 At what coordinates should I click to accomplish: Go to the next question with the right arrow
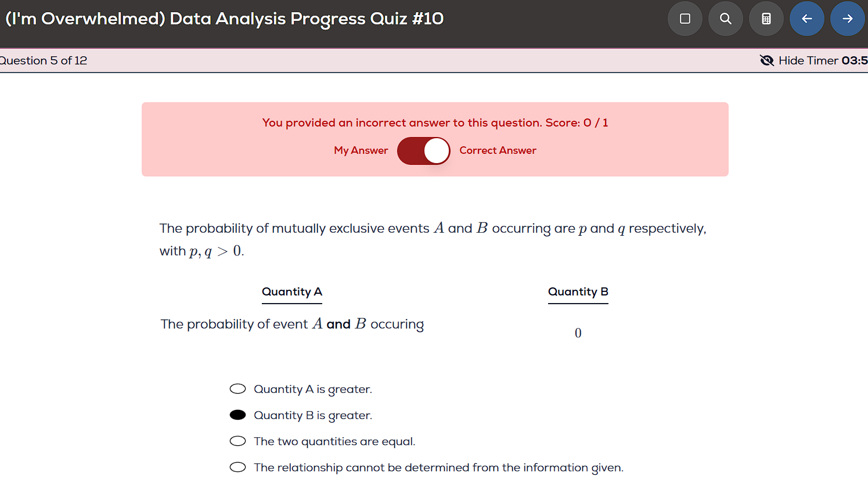point(848,19)
